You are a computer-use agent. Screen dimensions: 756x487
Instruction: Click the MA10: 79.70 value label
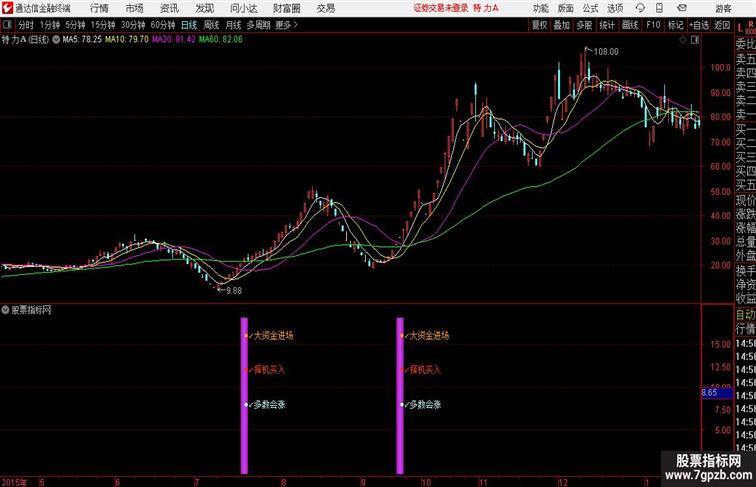pos(127,40)
